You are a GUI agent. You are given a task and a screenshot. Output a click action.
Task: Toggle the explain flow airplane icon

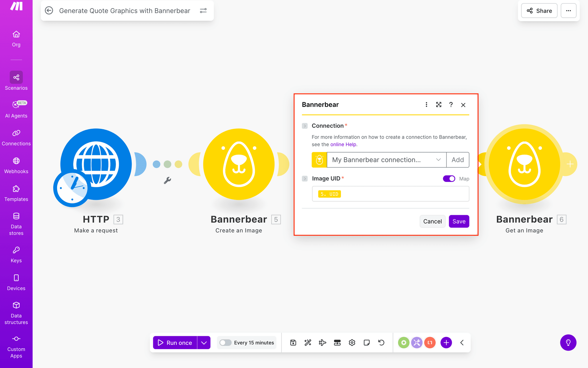click(322, 342)
